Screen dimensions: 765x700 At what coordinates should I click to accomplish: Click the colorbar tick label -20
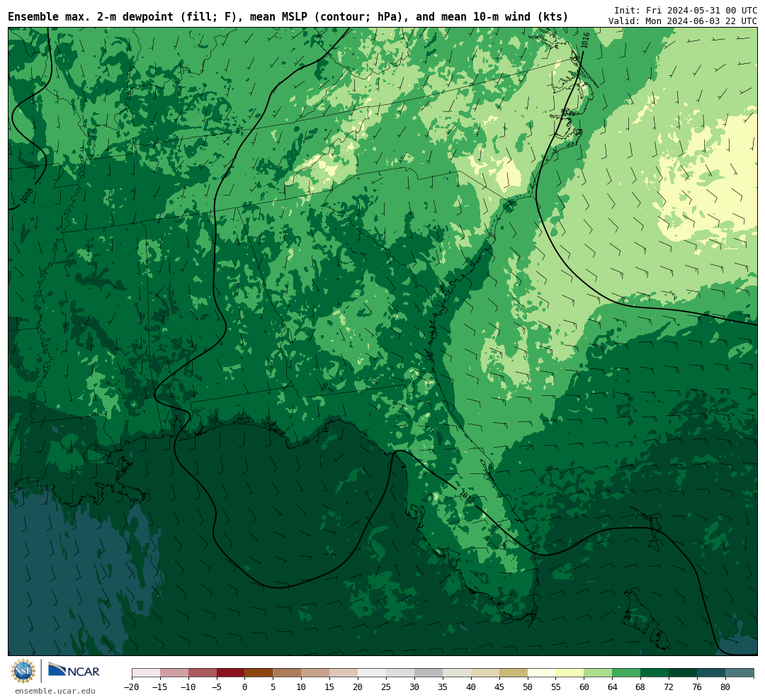point(132,687)
